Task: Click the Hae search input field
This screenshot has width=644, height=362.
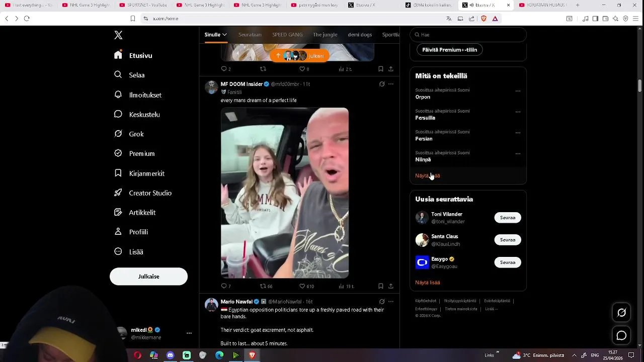Action: 468,35
